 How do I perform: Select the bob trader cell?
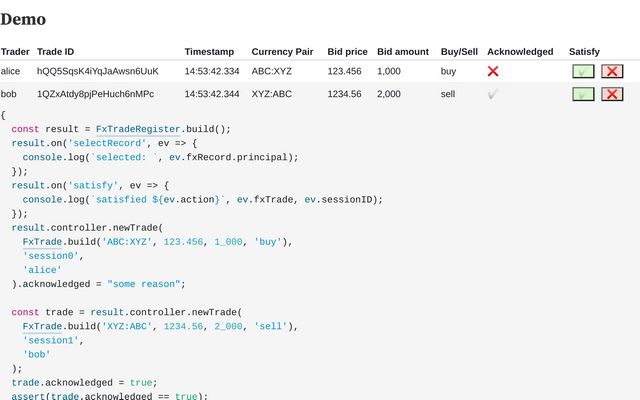tap(9, 94)
